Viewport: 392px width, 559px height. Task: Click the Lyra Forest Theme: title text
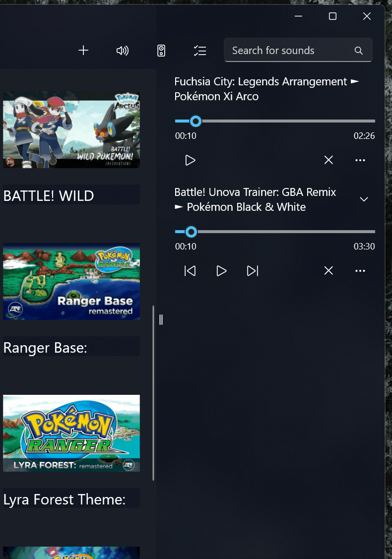click(65, 499)
